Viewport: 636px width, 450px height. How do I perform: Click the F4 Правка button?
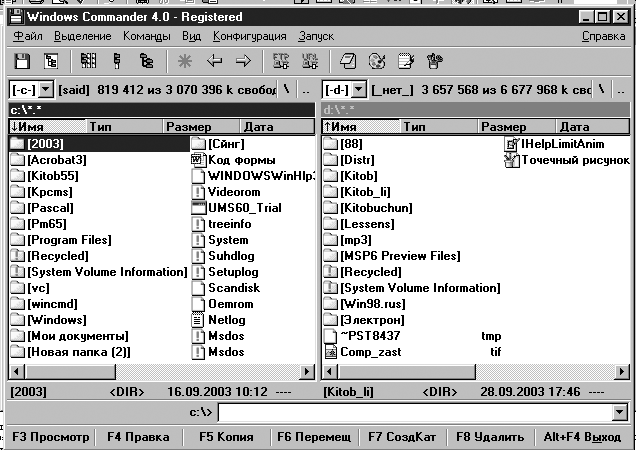click(138, 437)
